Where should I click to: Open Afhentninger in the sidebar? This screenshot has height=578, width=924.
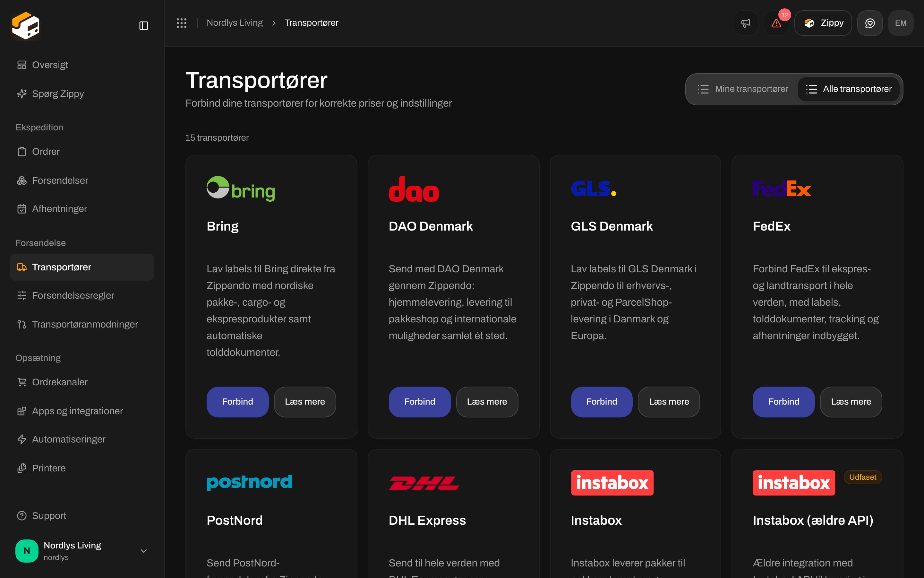(82, 209)
